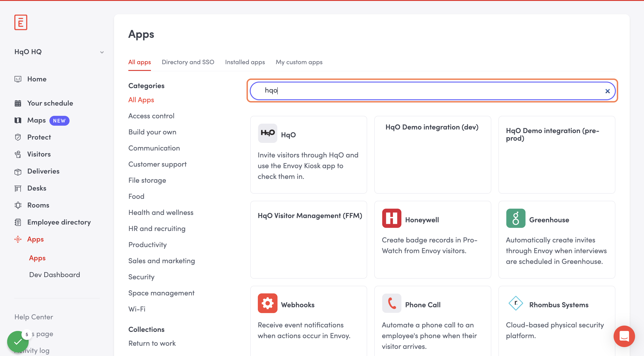Expand the HqO HQ location dropdown

(x=102, y=52)
